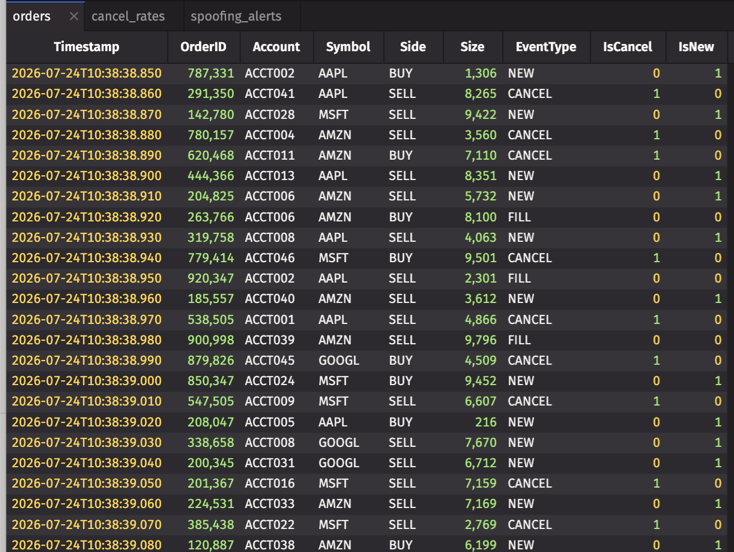This screenshot has height=552, width=734.
Task: Click size value 2,301
Action: 472,279
